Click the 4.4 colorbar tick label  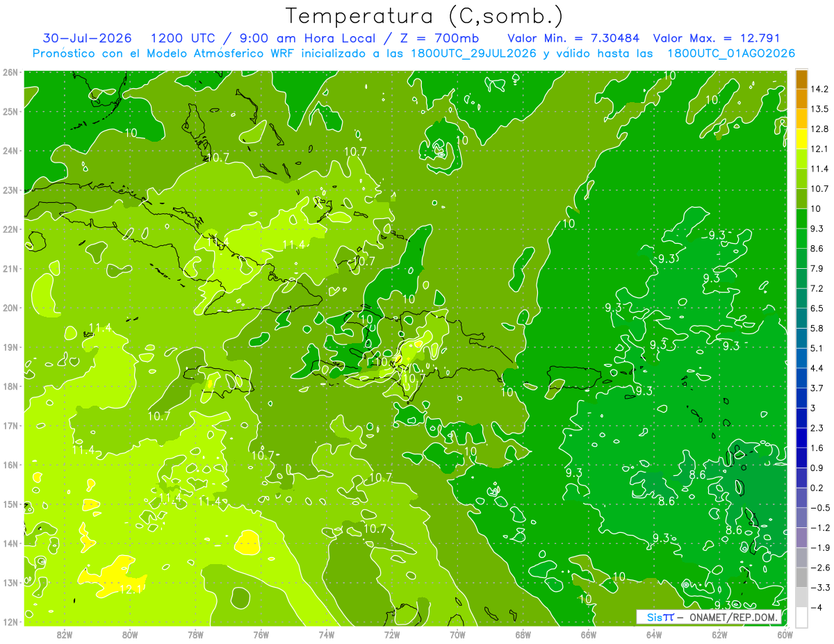point(817,368)
